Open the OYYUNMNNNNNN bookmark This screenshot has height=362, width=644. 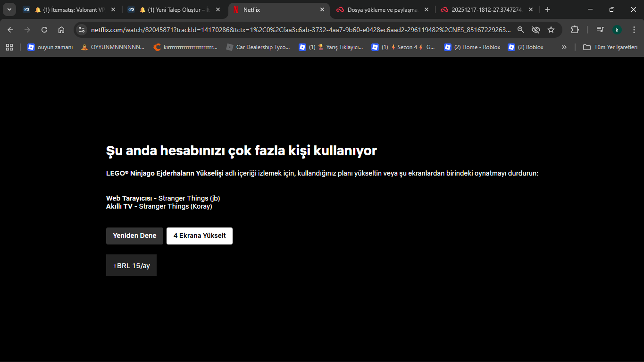(x=113, y=47)
